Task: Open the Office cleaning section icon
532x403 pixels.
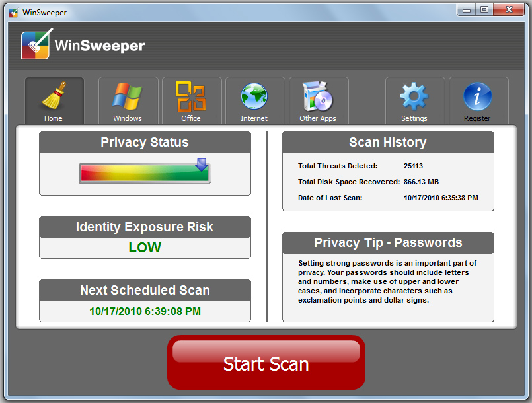Action: click(x=190, y=98)
